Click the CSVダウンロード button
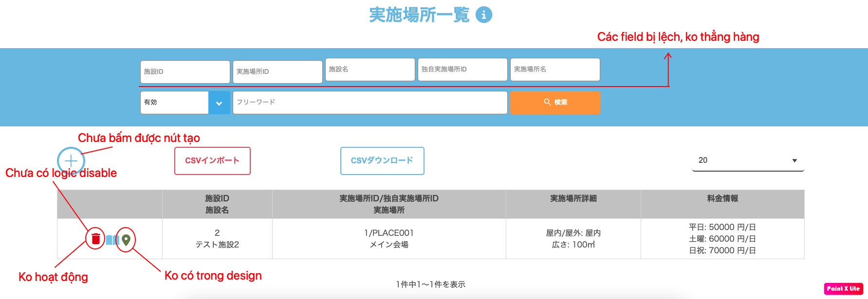 (x=382, y=161)
